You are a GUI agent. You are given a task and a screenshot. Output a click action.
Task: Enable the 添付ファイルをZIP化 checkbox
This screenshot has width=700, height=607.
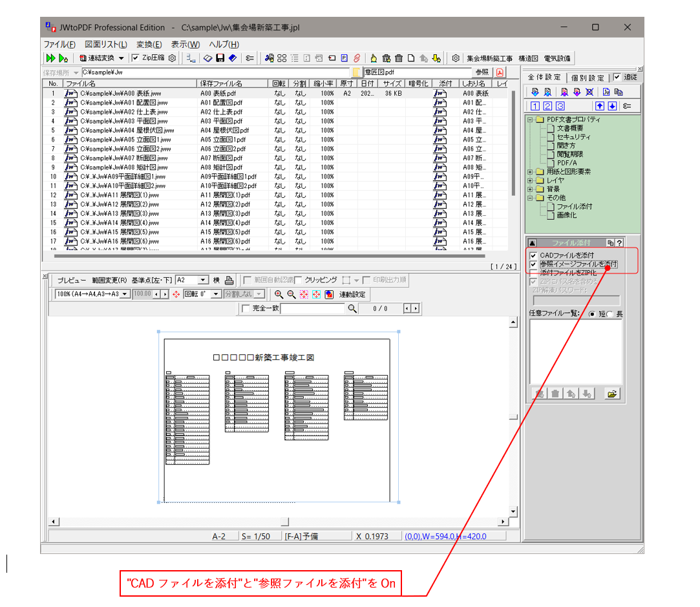(533, 273)
